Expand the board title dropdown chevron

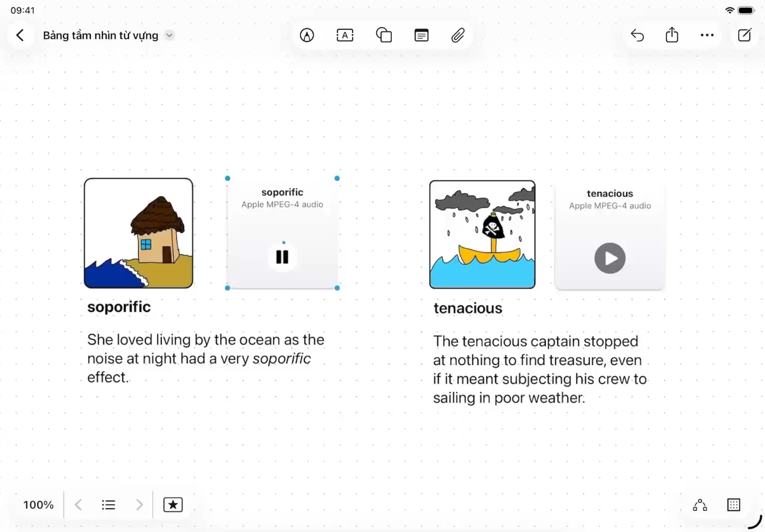(169, 35)
